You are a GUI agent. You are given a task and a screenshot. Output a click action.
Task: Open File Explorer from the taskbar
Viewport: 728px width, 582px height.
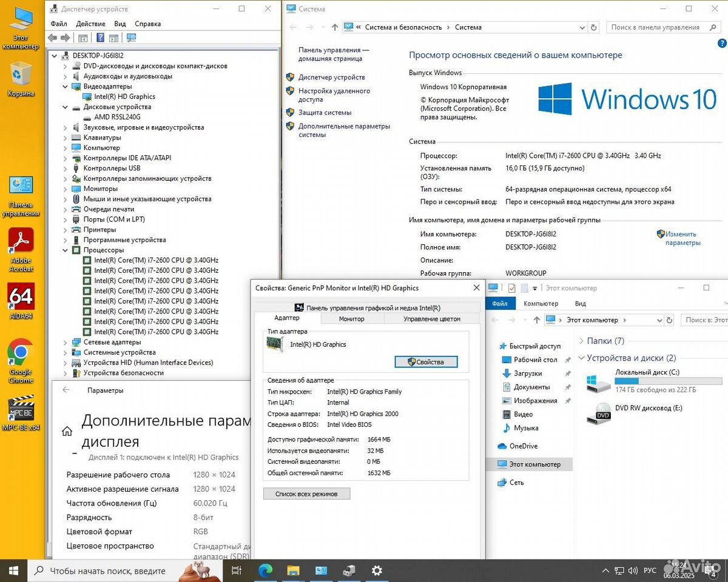[x=293, y=570]
